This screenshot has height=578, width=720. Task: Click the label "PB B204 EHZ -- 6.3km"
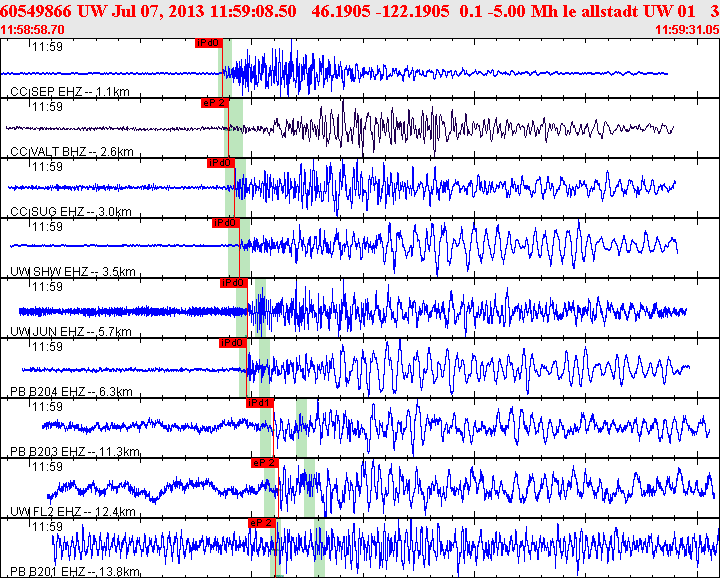[71, 392]
